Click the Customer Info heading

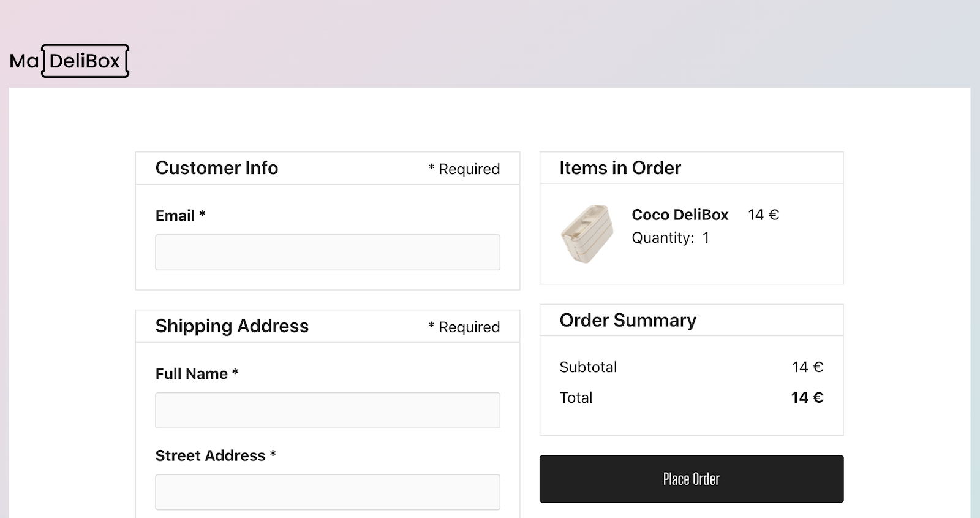(216, 168)
